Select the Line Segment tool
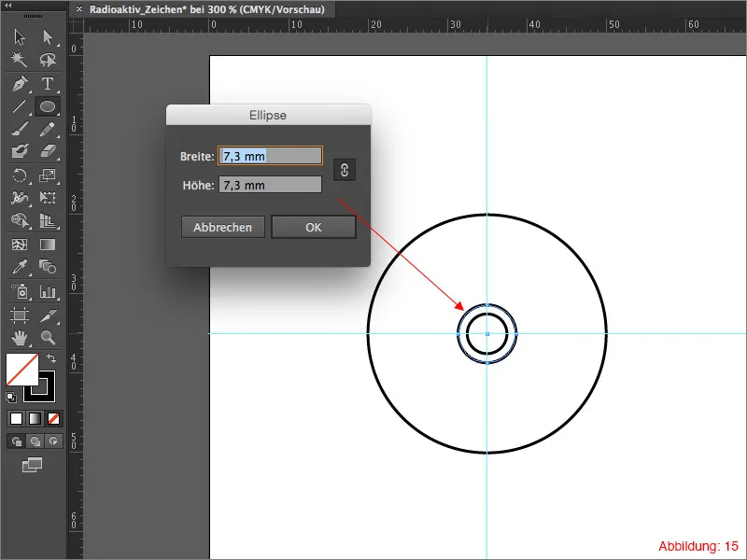The height and width of the screenshot is (560, 747). (x=20, y=106)
